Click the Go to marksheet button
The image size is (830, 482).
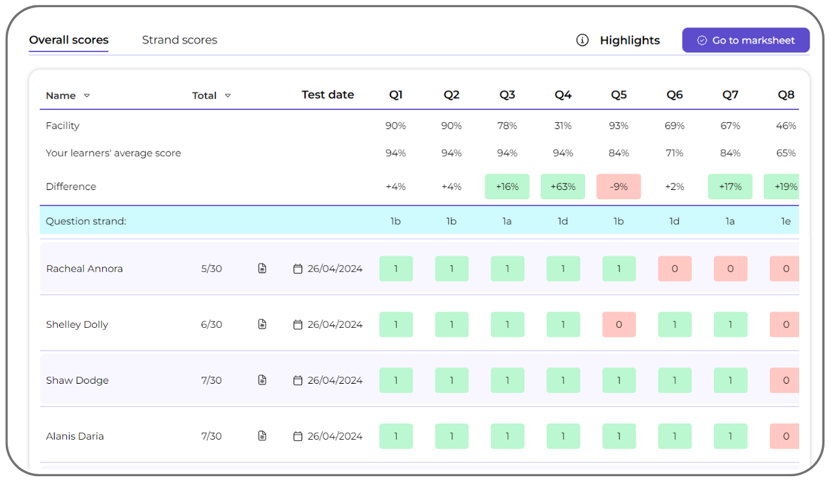tap(745, 40)
